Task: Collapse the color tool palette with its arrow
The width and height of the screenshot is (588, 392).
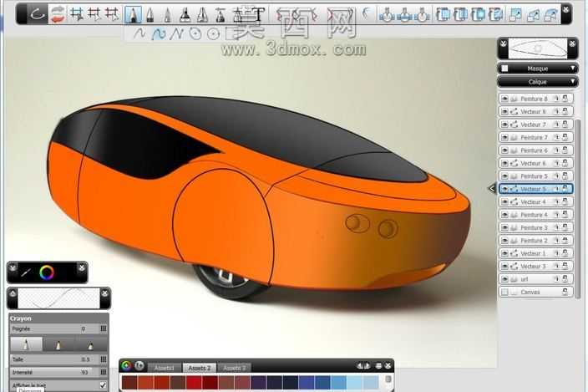Action: tap(13, 267)
